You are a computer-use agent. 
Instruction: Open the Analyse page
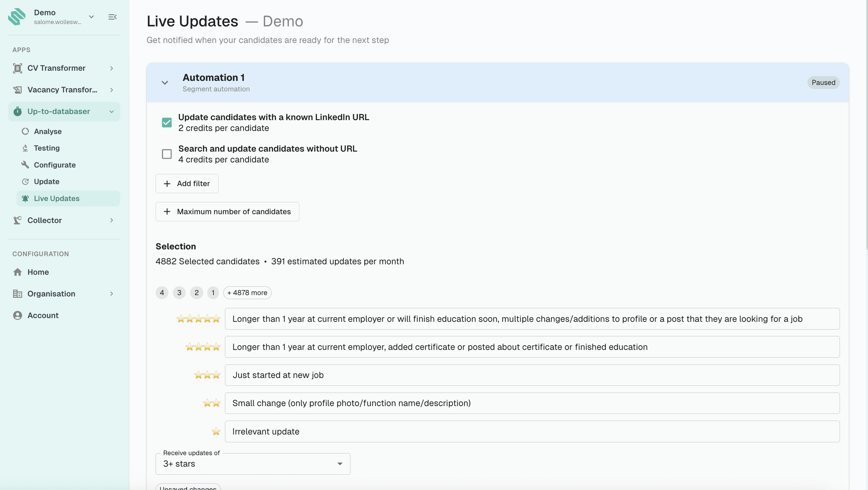click(x=48, y=131)
